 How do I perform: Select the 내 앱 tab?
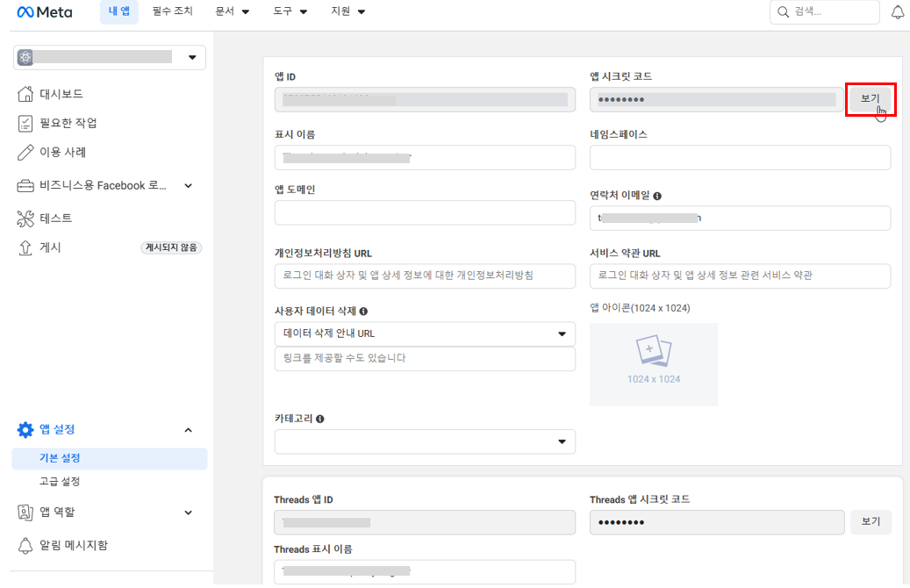[119, 11]
